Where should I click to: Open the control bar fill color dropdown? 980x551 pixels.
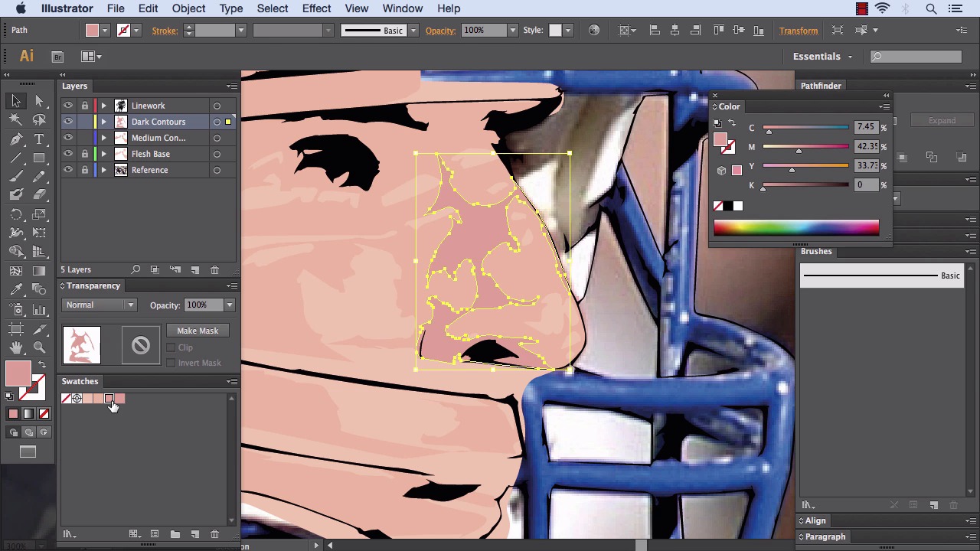[x=105, y=31]
